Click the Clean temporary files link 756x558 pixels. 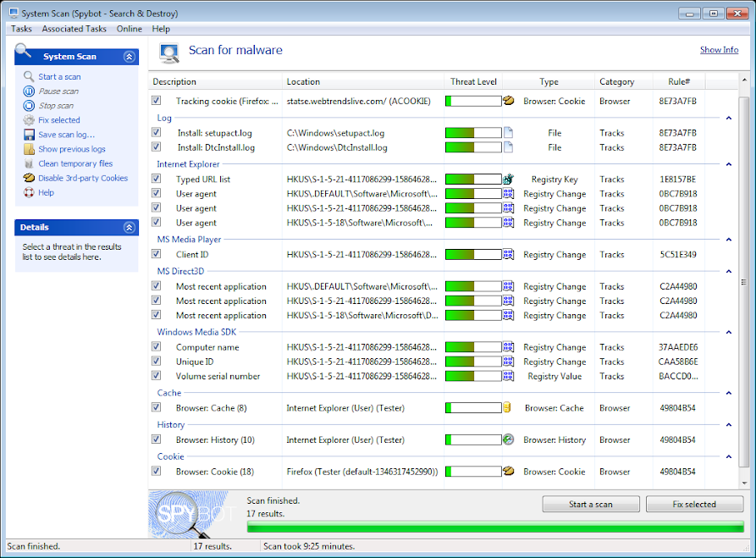coord(75,163)
